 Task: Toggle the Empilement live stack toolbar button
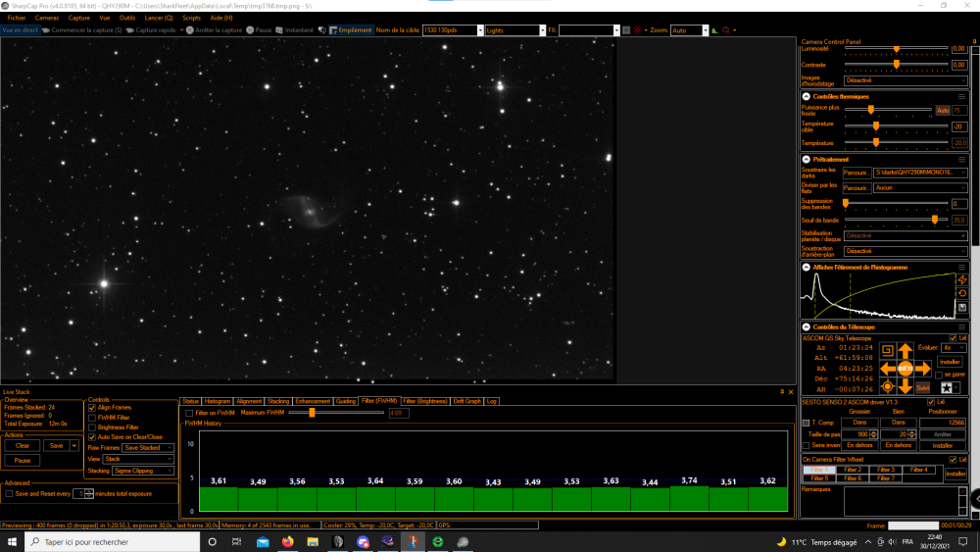[x=351, y=30]
